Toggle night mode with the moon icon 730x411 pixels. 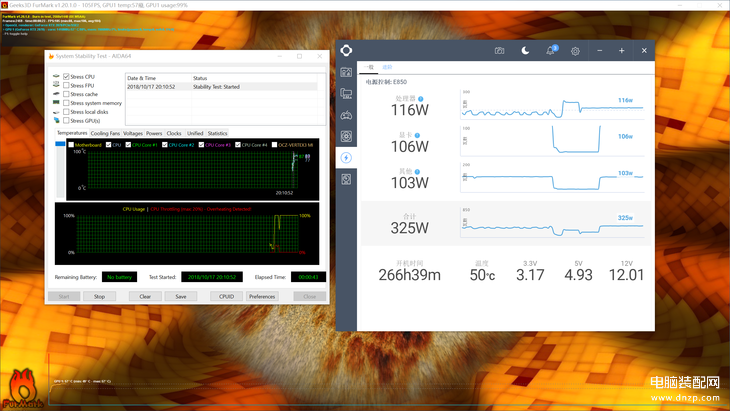[525, 51]
